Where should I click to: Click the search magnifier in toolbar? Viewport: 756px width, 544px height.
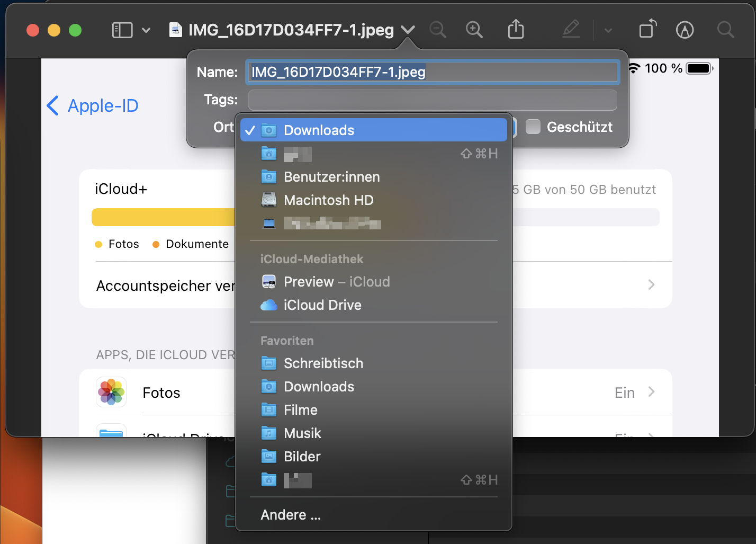coord(725,30)
